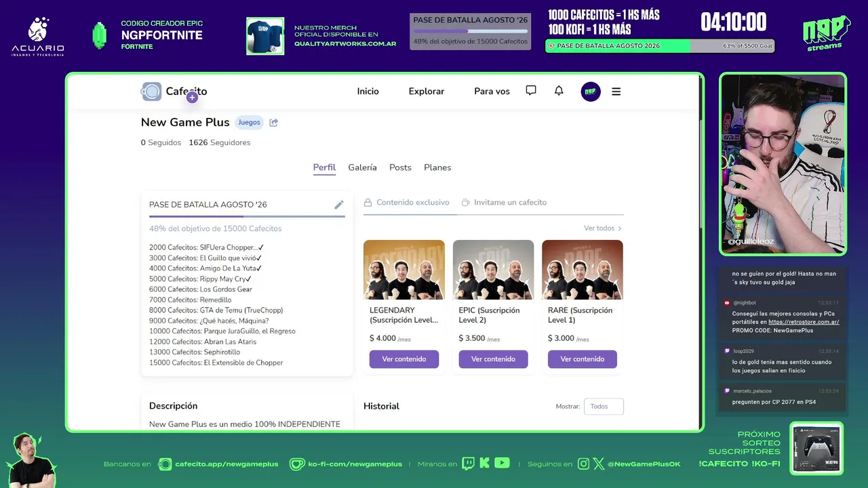Image resolution: width=868 pixels, height=488 pixels.
Task: Click the lock icon on Contenido exclusivo
Action: (368, 203)
